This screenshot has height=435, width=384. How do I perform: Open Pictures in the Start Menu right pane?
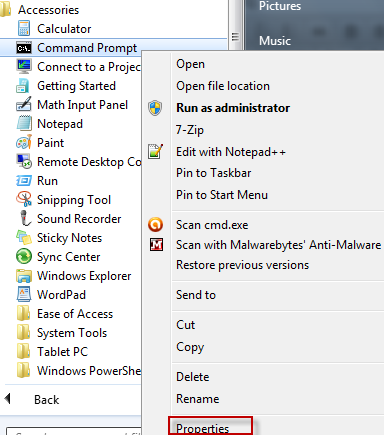(280, 6)
